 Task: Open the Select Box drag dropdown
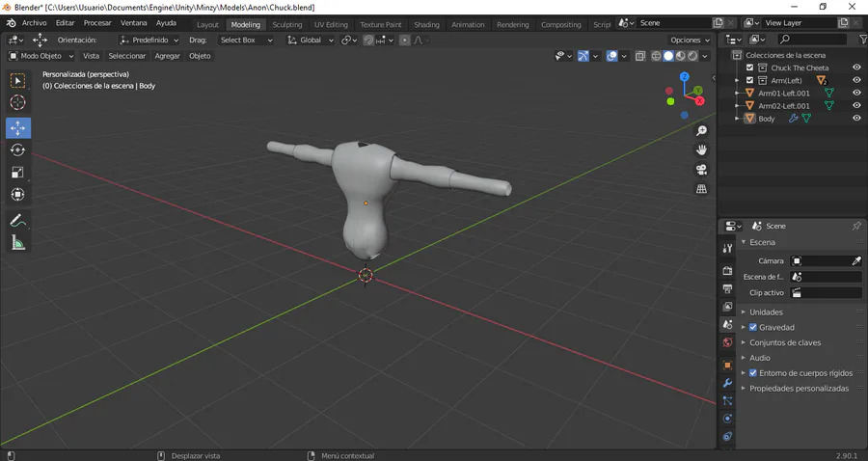point(246,40)
